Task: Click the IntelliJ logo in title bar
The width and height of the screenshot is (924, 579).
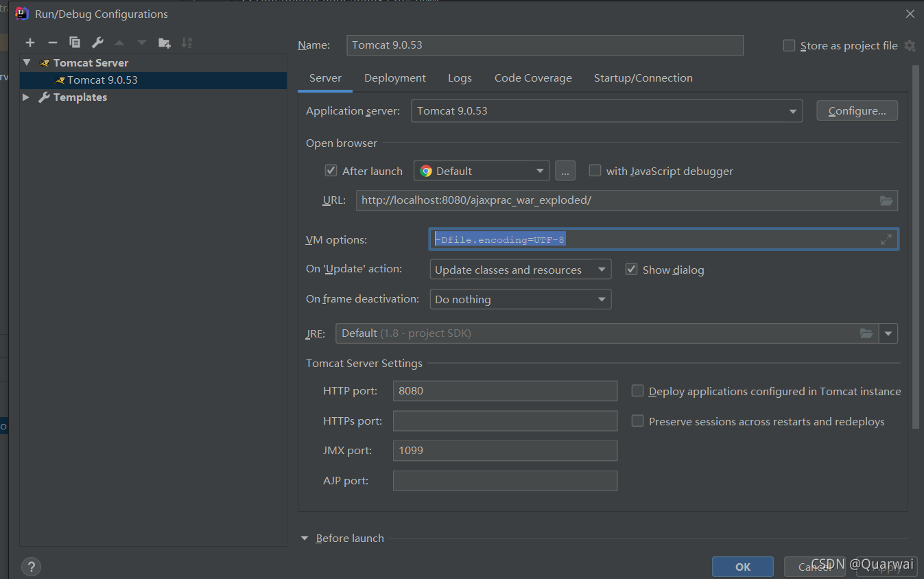Action: coord(22,13)
